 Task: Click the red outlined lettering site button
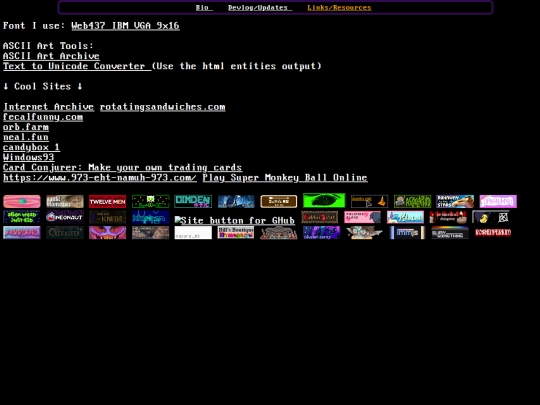coord(493,232)
